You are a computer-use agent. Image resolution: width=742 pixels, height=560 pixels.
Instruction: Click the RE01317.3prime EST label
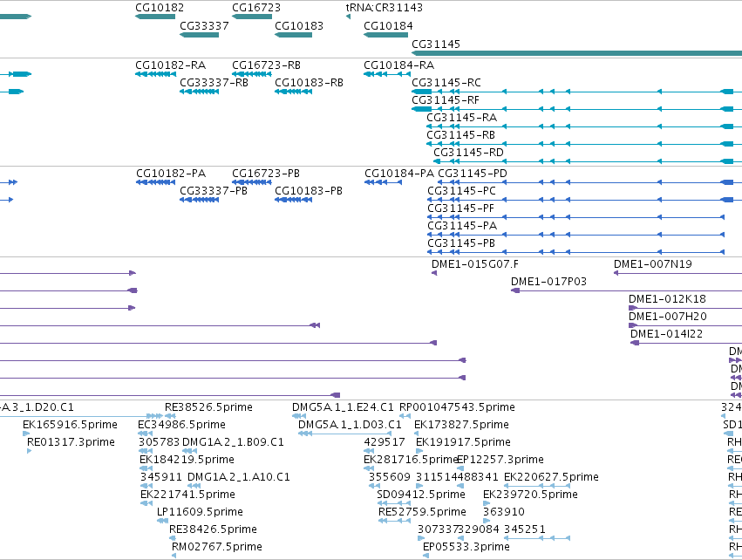71,442
